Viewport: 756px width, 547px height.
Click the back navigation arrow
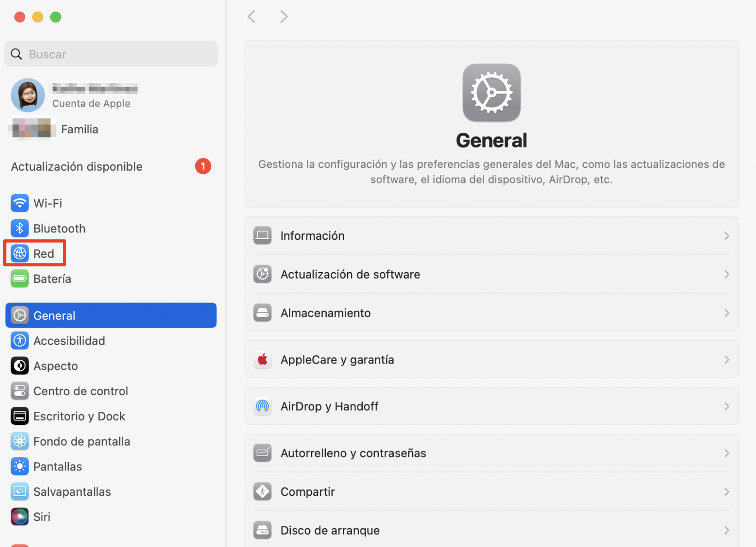coord(251,16)
